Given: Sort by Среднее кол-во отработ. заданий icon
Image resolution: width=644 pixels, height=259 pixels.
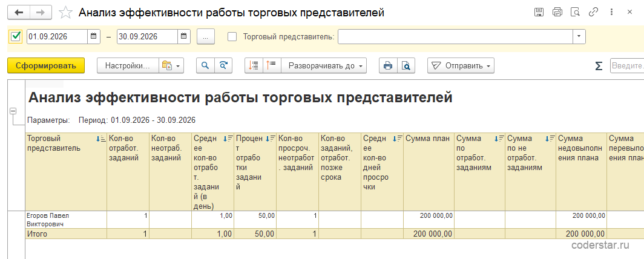Looking at the screenshot, I should click(x=228, y=139).
